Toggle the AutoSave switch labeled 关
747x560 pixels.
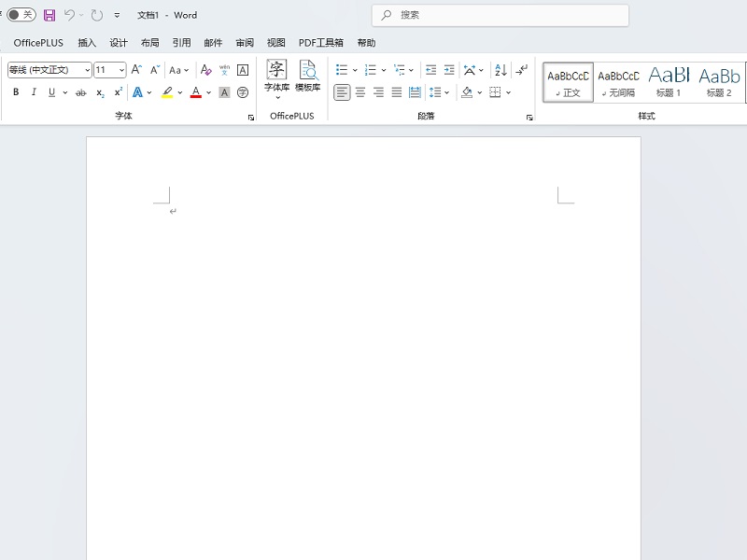coord(21,15)
